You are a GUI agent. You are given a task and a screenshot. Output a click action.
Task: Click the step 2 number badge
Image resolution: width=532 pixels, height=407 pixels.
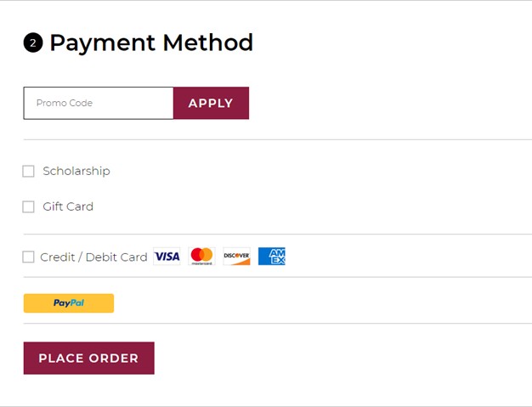click(x=33, y=42)
